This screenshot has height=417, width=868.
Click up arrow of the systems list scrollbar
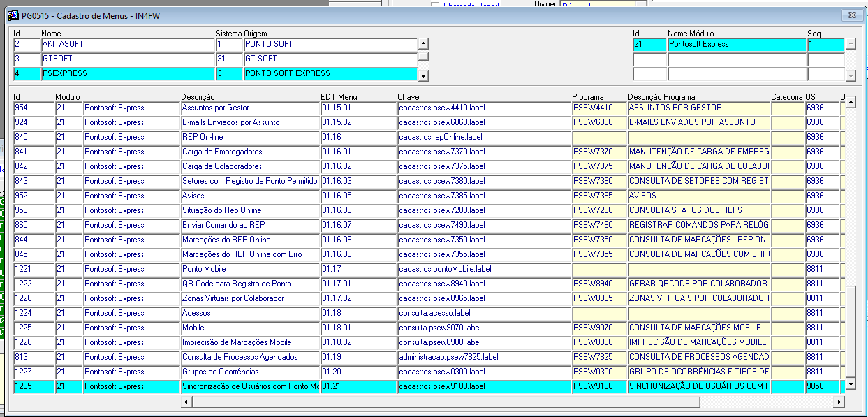(x=423, y=44)
